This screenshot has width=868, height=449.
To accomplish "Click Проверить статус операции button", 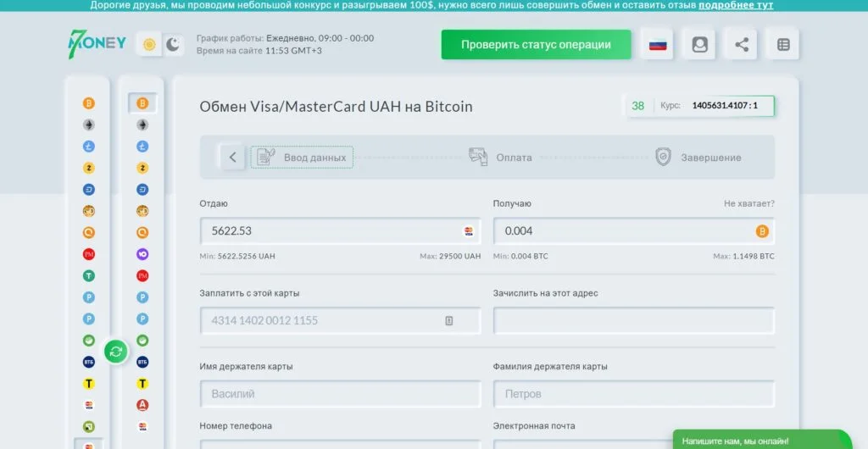I will tap(536, 45).
